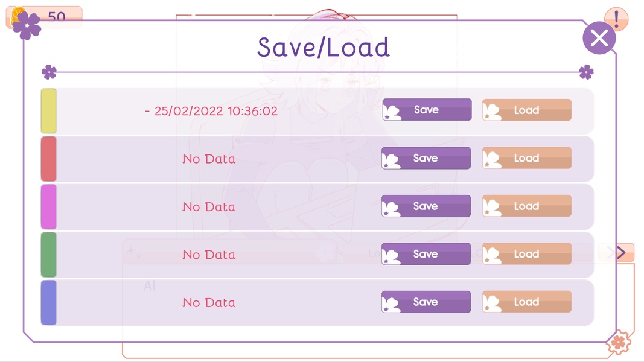
Task: Click the right arrow chevron at the dialog edge
Action: (x=621, y=252)
